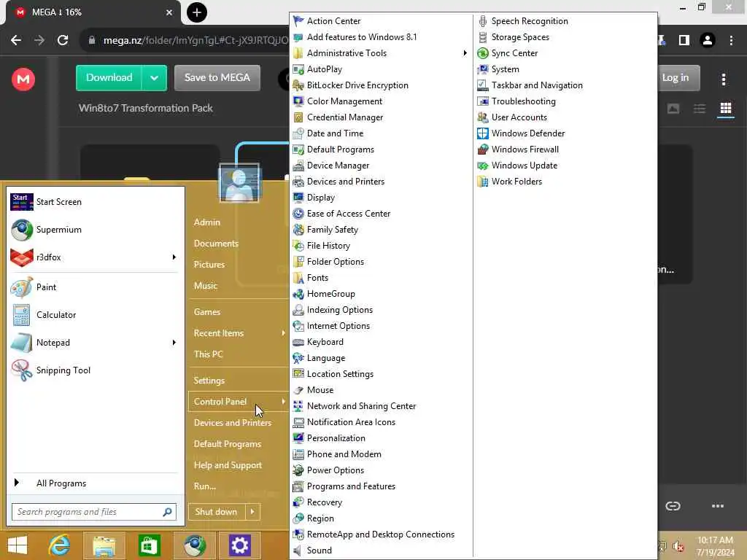Click the Windows Update icon
The height and width of the screenshot is (560, 747).
[x=483, y=166]
